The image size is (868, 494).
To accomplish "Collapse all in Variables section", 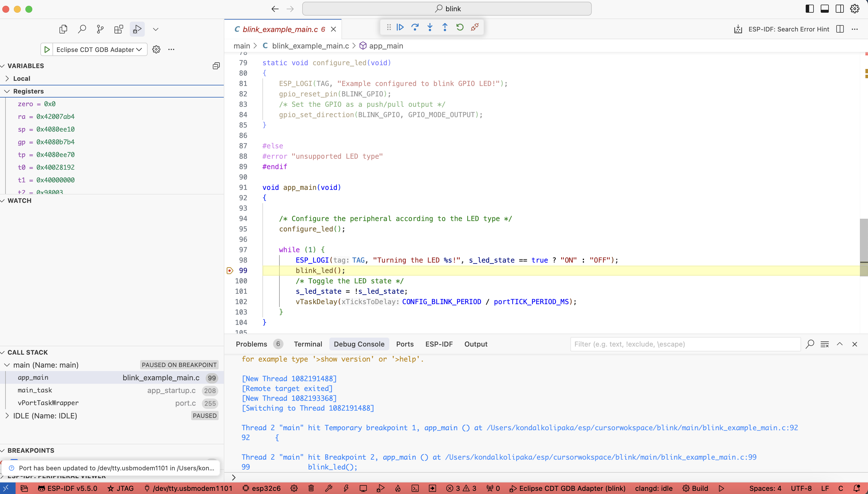I will pos(216,66).
